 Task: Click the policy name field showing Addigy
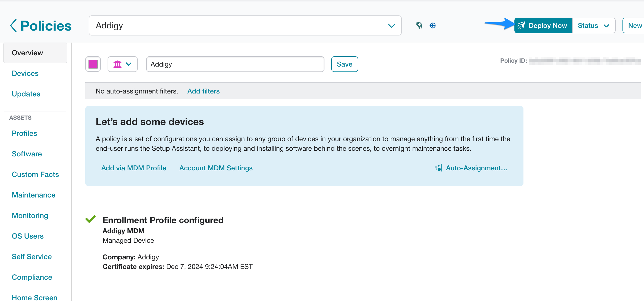(235, 64)
